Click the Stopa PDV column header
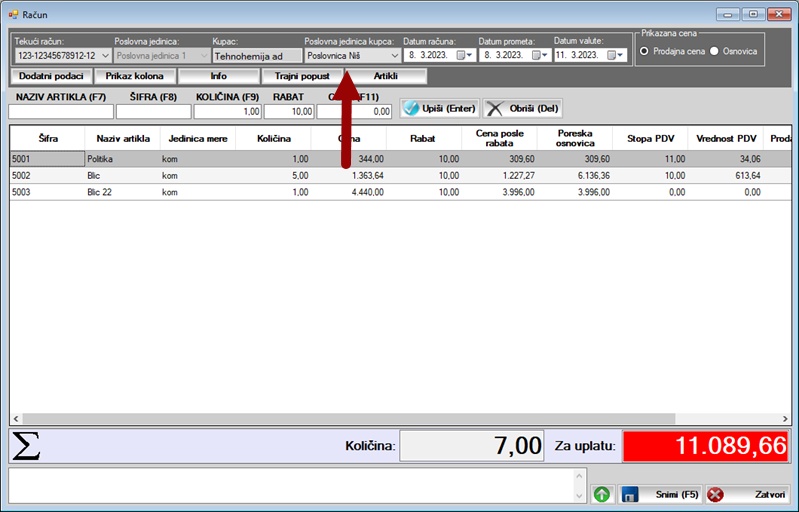799x512 pixels. (650, 139)
